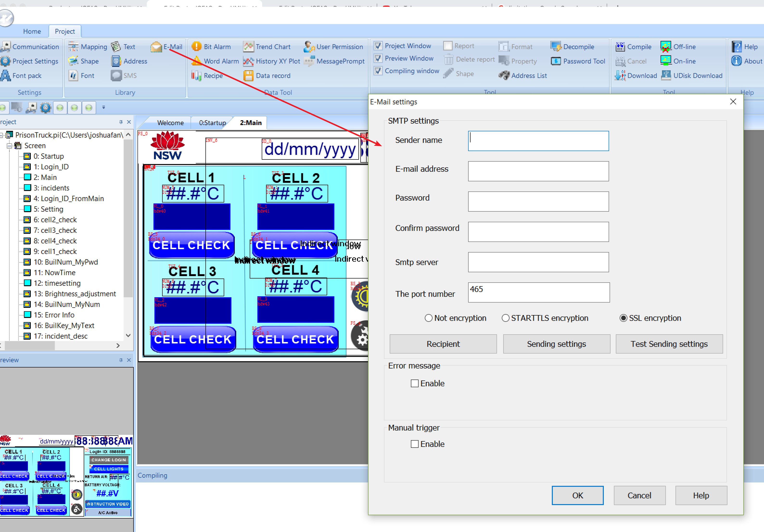This screenshot has height=532, width=764.
Task: Start Off-line simulation
Action: point(678,47)
